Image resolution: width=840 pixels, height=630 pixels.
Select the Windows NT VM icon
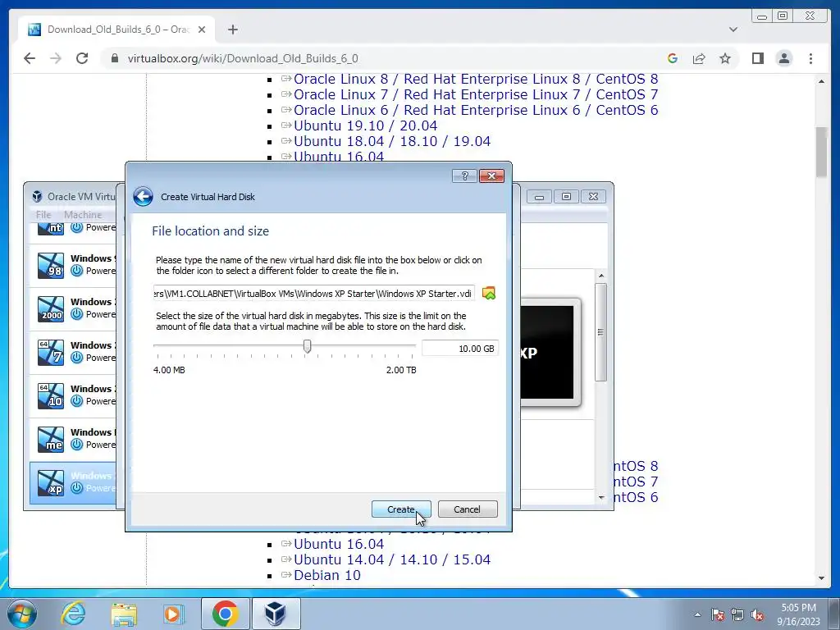pos(51,229)
